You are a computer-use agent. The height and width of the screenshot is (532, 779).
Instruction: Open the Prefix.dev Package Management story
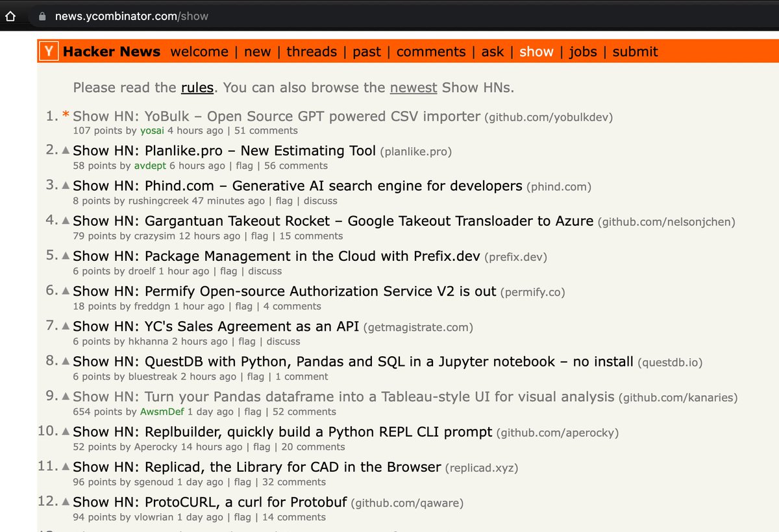(x=277, y=256)
